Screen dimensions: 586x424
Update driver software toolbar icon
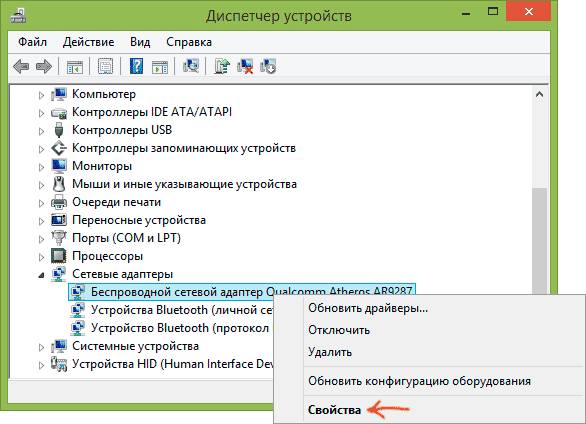(222, 66)
